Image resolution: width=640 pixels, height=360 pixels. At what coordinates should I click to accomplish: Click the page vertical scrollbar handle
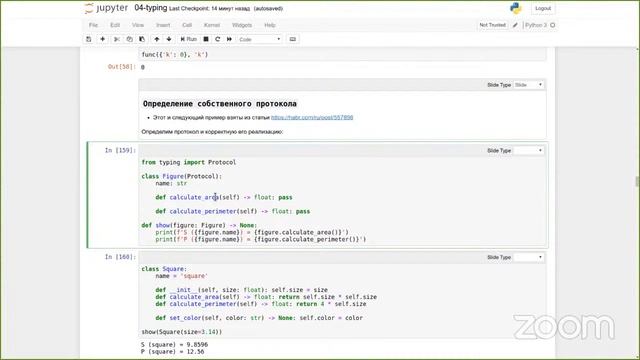tap(637, 181)
